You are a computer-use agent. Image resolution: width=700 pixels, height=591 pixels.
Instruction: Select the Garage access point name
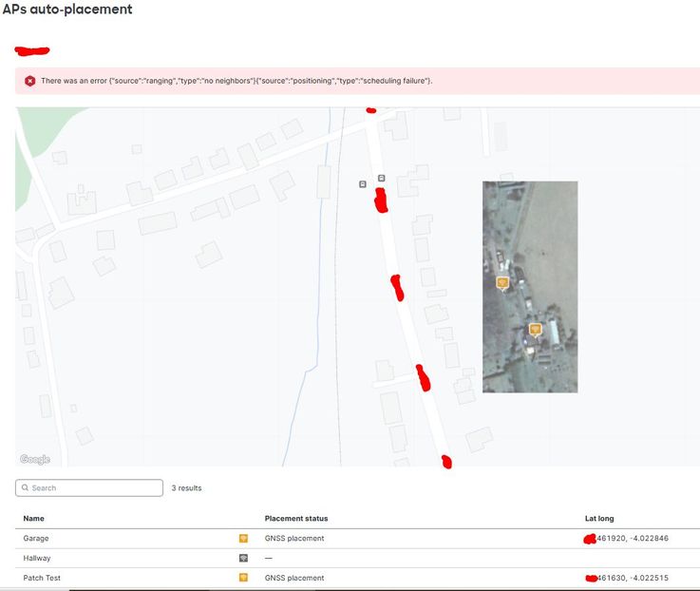pos(36,539)
